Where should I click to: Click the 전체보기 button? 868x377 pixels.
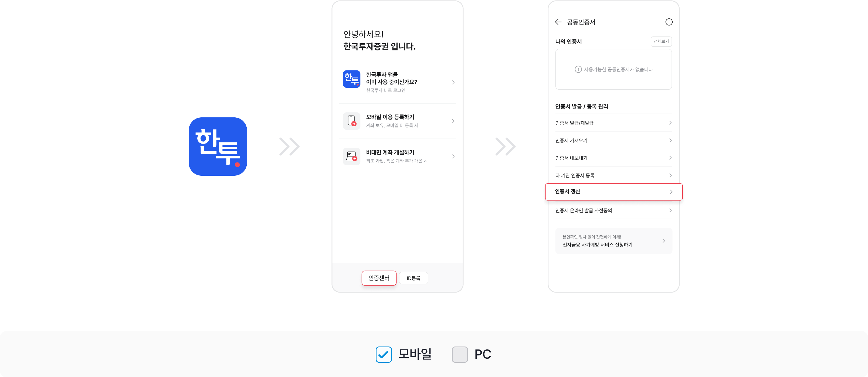pyautogui.click(x=661, y=42)
